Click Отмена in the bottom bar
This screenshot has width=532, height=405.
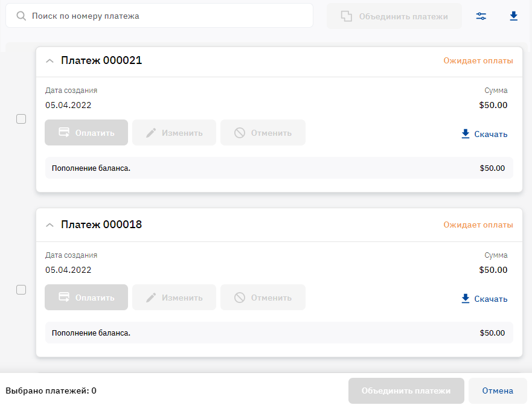498,391
